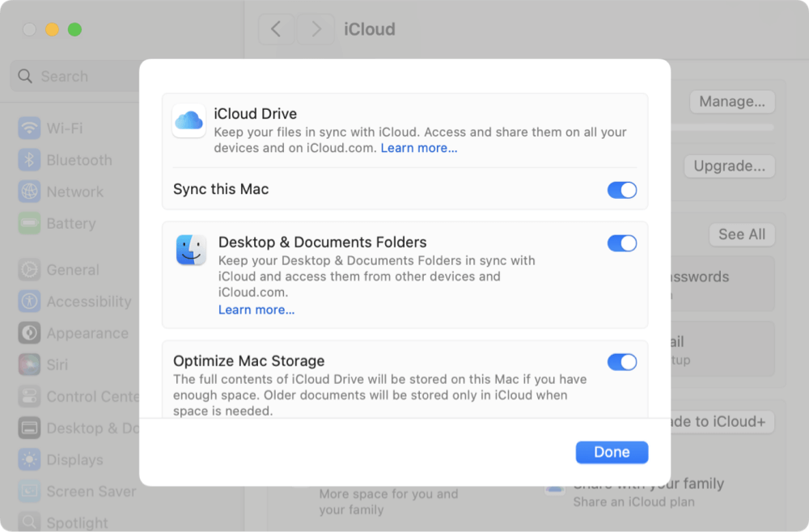Open the Learn more link under iCloud Drive
The height and width of the screenshot is (532, 809).
pos(419,147)
